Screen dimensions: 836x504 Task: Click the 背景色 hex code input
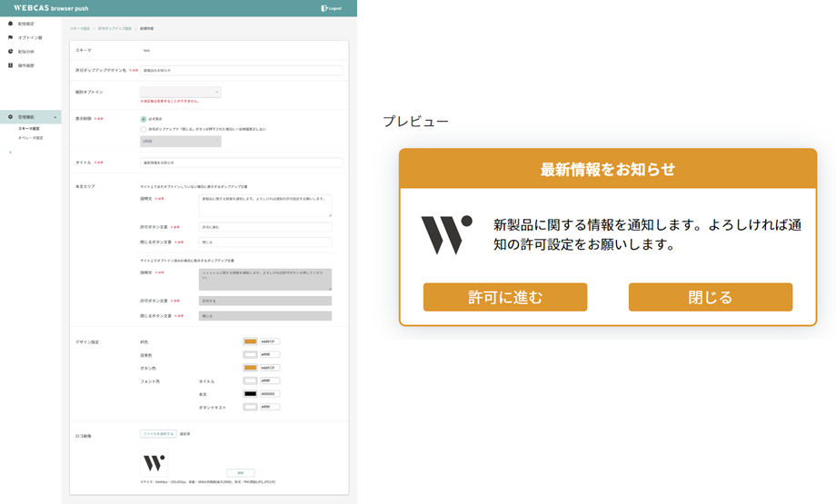point(270,354)
